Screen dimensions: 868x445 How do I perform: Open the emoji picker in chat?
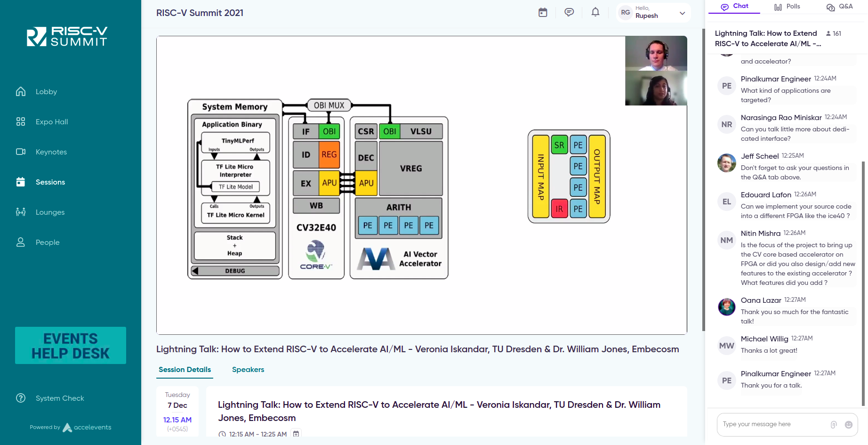[849, 425]
